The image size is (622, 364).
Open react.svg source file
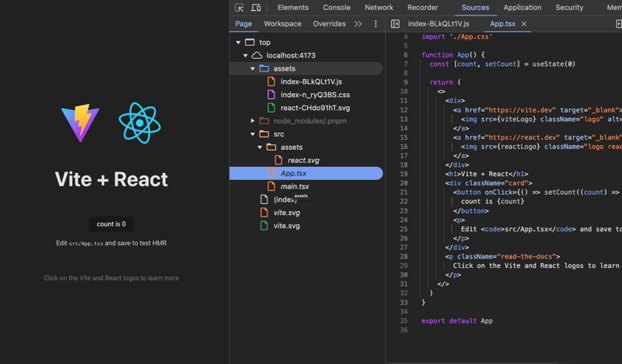(303, 160)
